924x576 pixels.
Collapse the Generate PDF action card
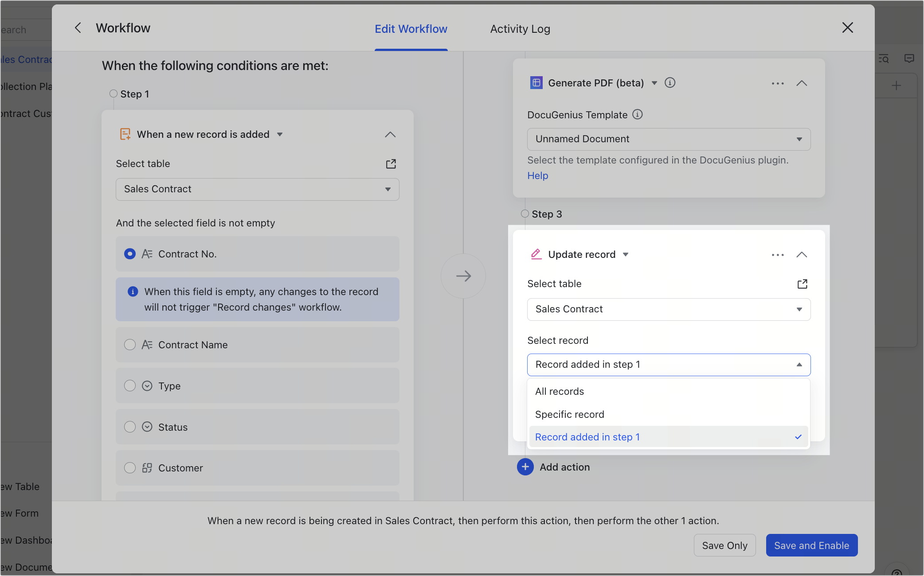tap(802, 83)
